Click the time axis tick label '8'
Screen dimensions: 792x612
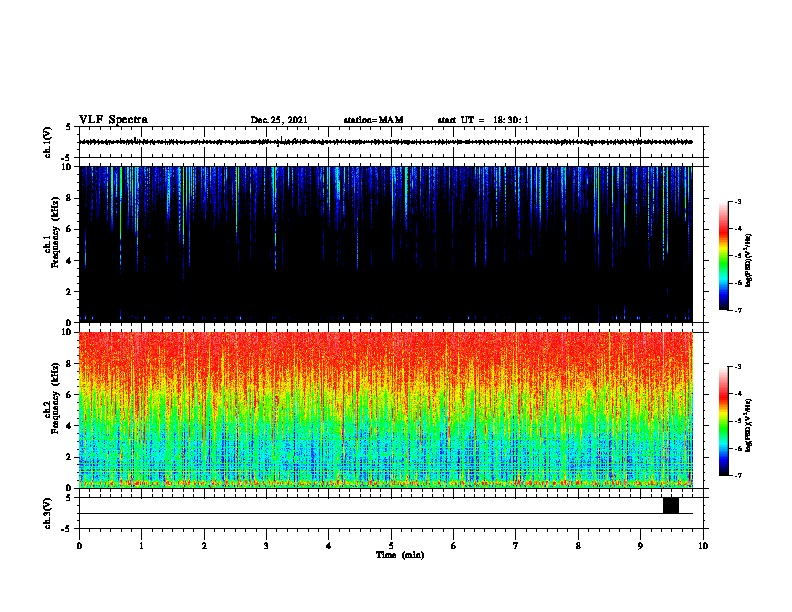point(578,545)
